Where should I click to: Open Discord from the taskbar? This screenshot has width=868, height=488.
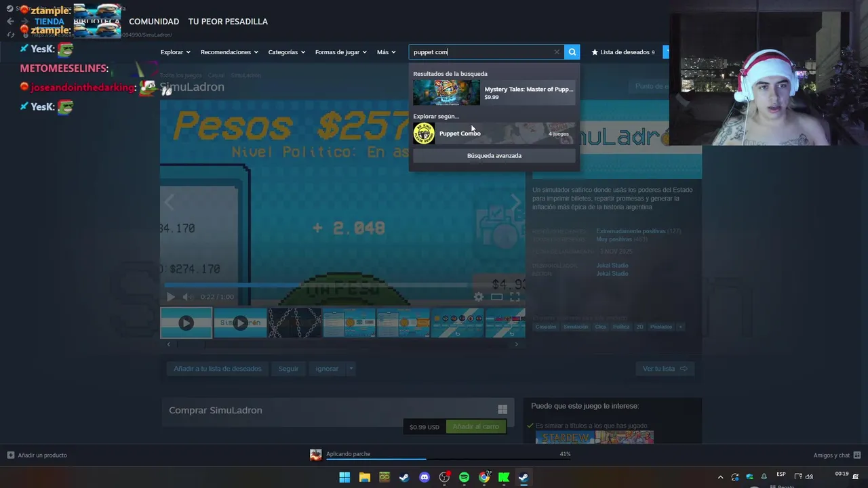click(425, 477)
